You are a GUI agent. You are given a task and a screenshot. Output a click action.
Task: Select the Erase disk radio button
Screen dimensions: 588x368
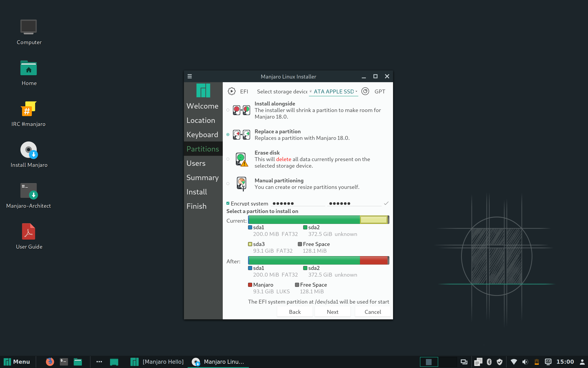point(228,159)
